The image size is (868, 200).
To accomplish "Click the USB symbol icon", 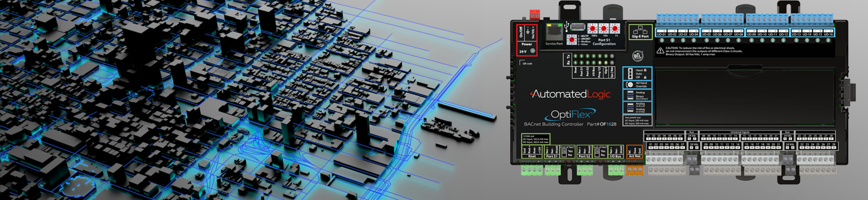I will pyautogui.click(x=566, y=26).
